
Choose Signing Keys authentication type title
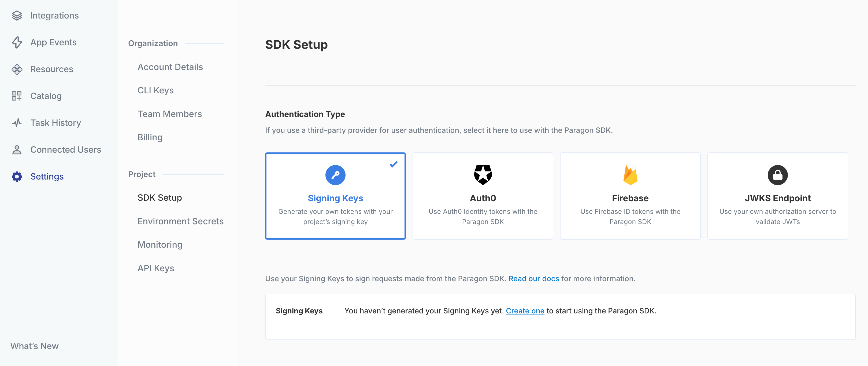click(x=335, y=198)
